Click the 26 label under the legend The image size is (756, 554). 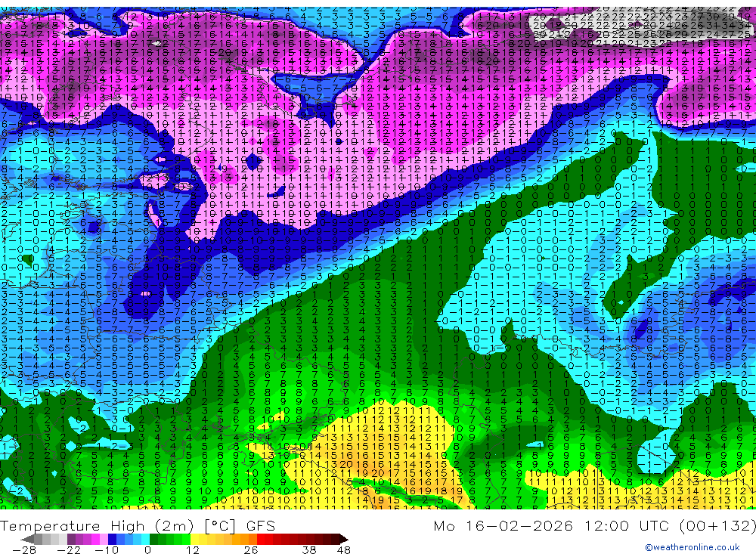pos(251,549)
